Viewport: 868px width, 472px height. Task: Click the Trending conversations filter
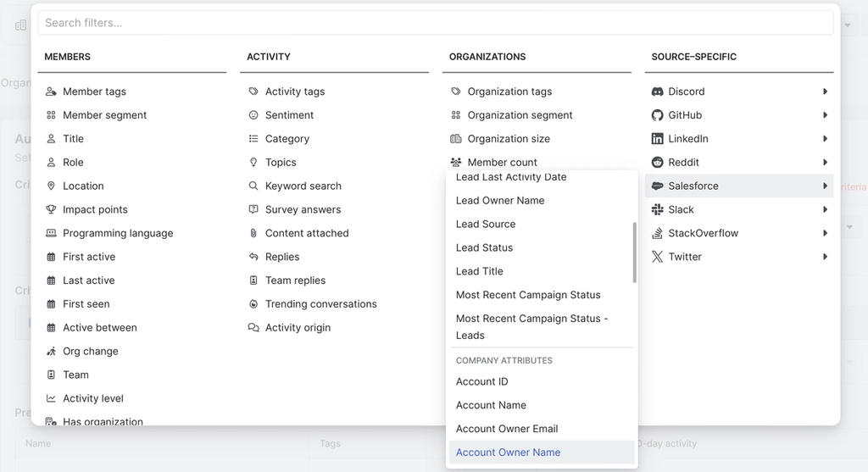coord(320,304)
